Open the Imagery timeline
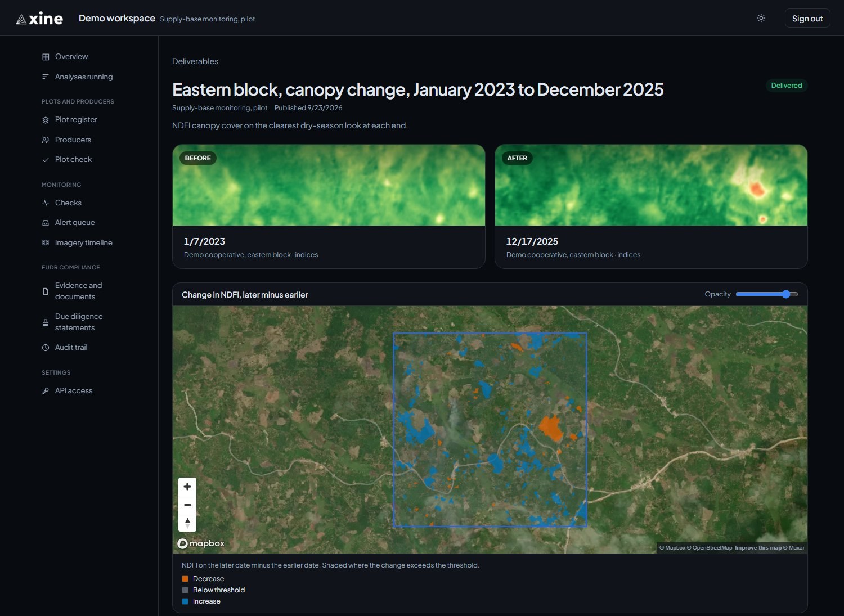 pos(84,242)
